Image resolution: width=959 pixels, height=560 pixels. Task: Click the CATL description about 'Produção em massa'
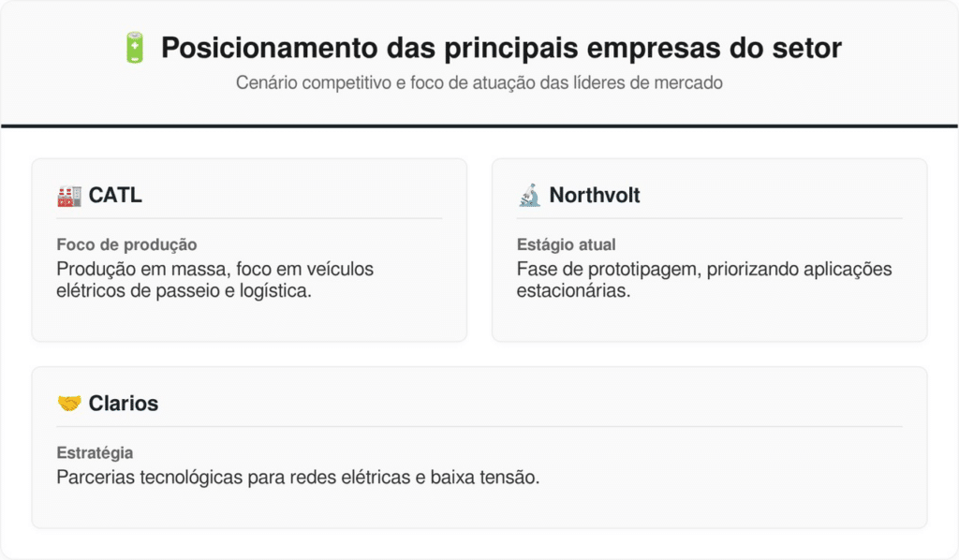214,279
